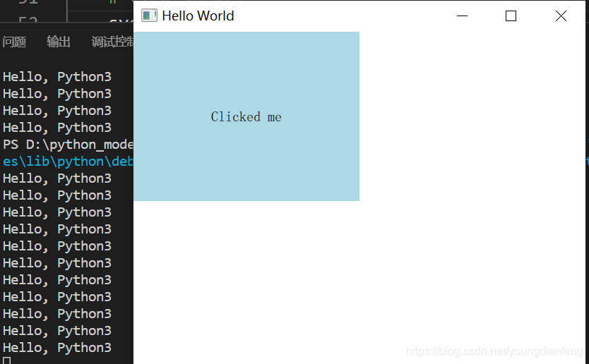Screen dimensions: 589x364
Task: Close the Hello World window
Action: pyautogui.click(x=561, y=16)
